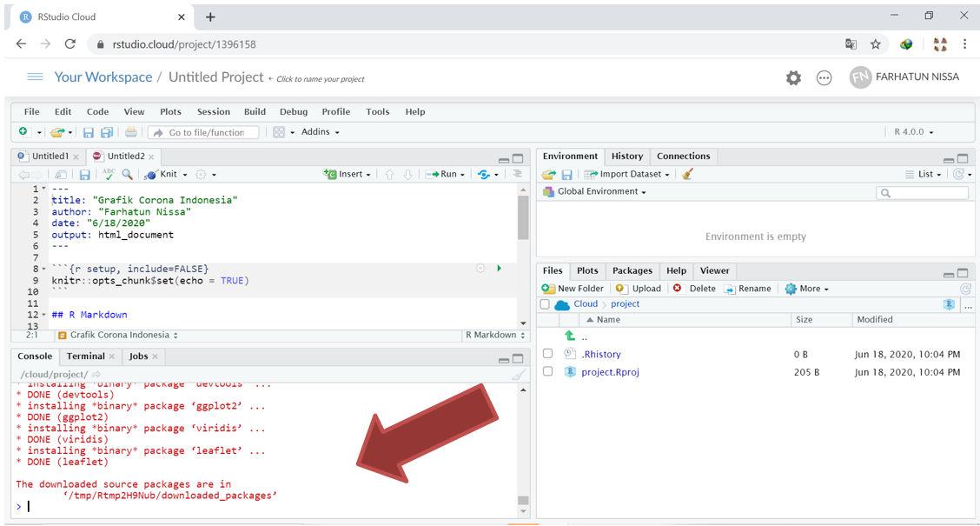The image size is (980, 526).
Task: Fold the R Markdown section at line 12
Action: click(43, 316)
